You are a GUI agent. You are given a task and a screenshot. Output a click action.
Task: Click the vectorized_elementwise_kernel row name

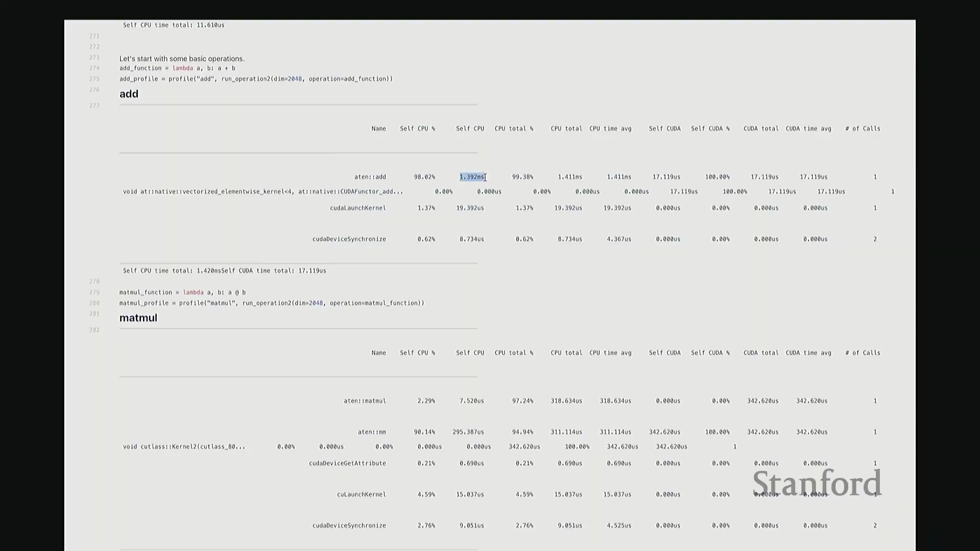tap(262, 192)
